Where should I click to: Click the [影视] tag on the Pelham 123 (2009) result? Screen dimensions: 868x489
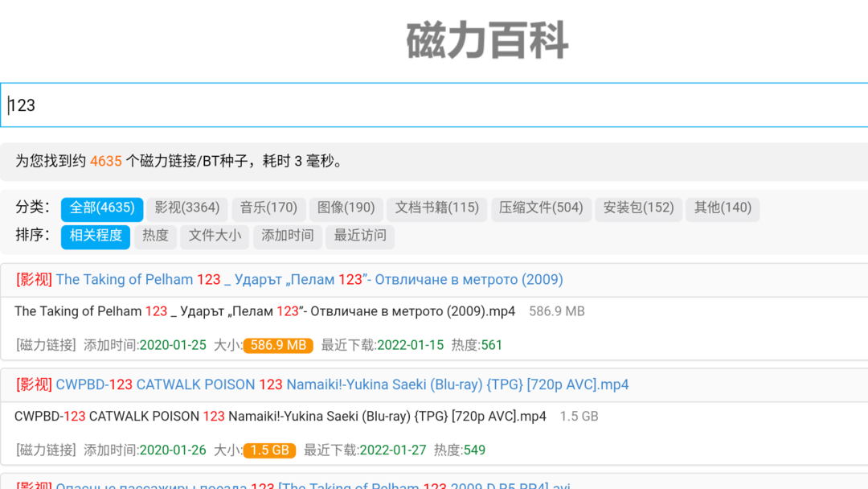(x=34, y=280)
